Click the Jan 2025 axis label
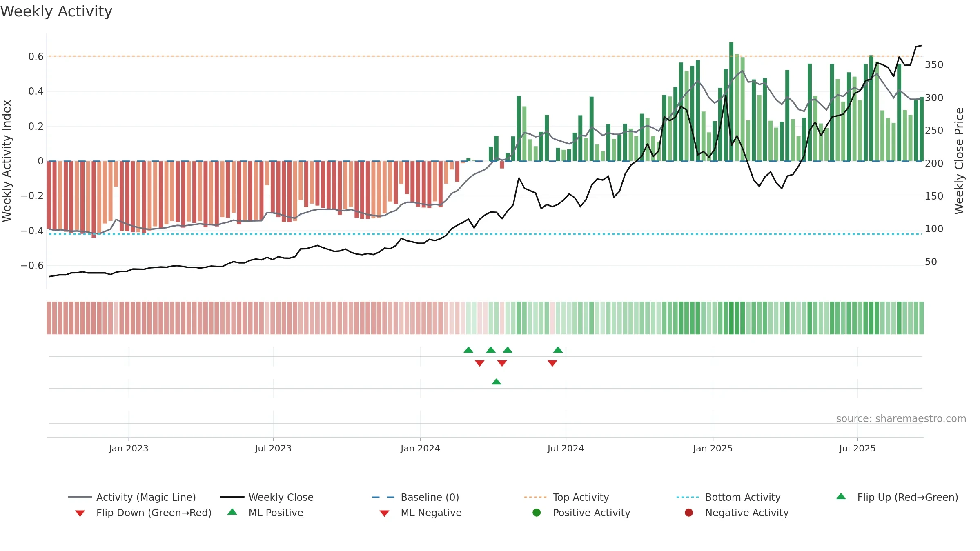 (713, 448)
